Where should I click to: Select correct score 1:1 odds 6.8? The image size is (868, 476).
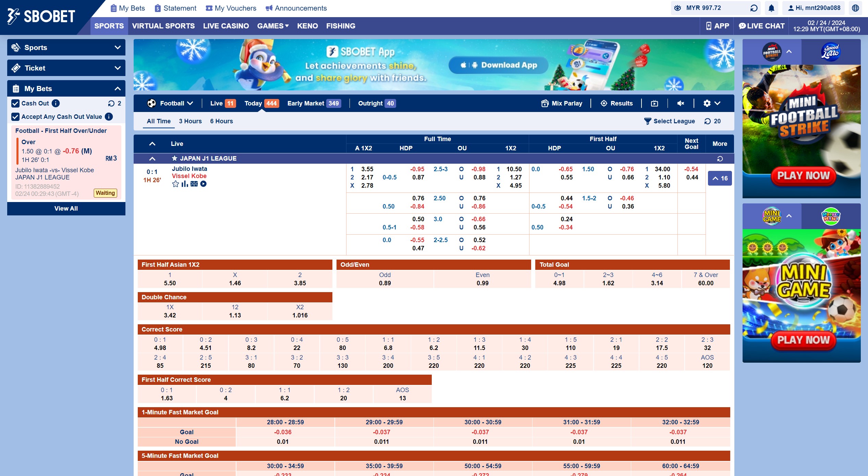[x=388, y=344]
